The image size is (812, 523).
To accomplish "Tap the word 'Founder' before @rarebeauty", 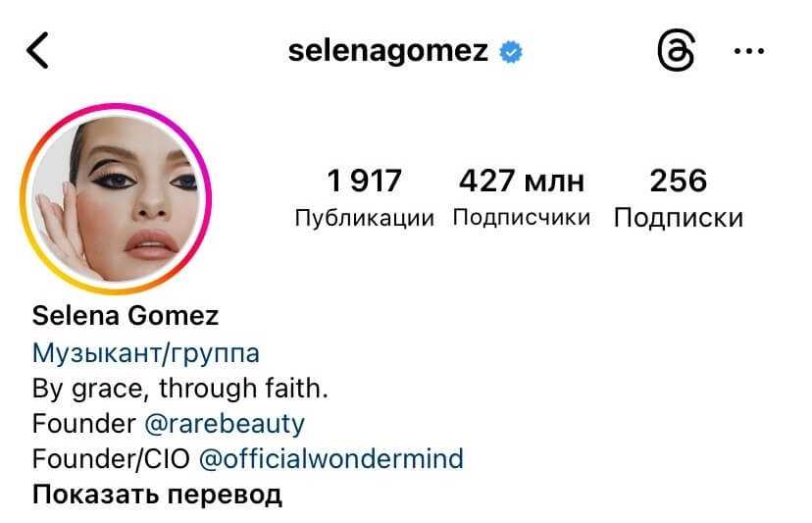I will [84, 424].
